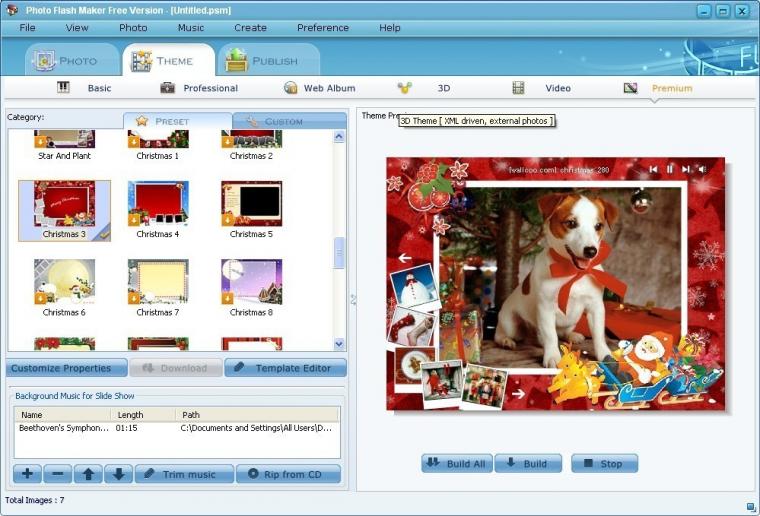Screen dimensions: 760x516
Task: Switch to the Photo main tab
Action: 71,61
